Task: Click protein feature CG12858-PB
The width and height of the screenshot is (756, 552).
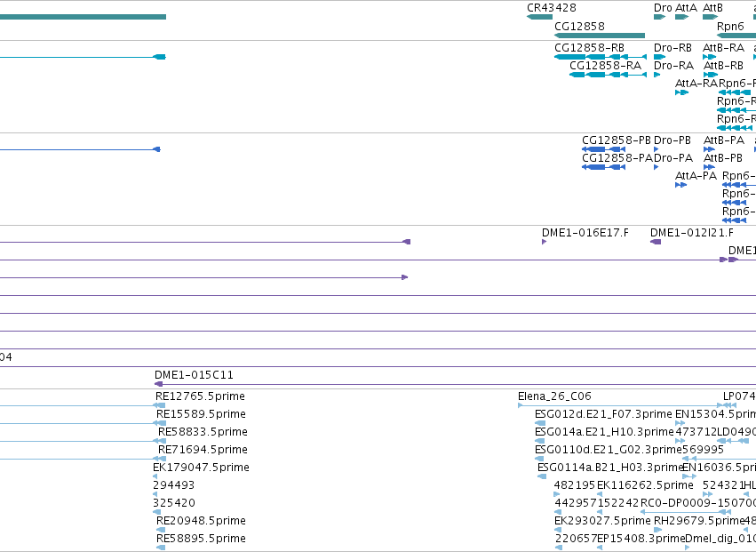Action: click(x=603, y=149)
